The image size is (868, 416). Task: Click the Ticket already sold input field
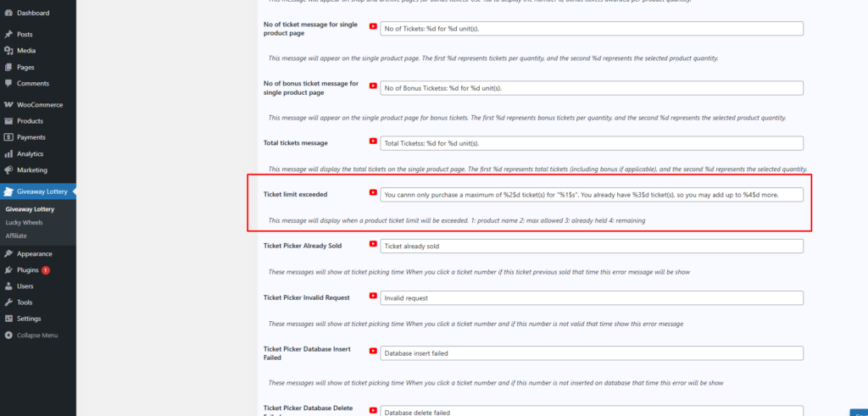click(591, 246)
